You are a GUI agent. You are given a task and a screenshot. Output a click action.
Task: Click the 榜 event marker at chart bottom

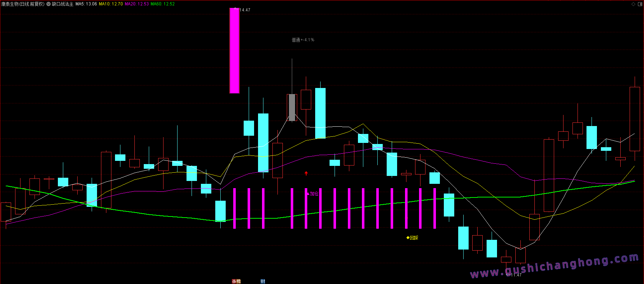point(238,281)
